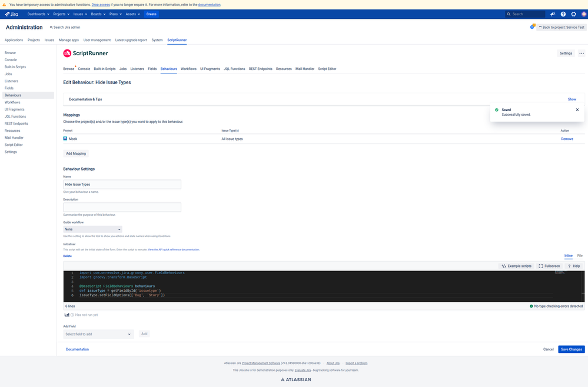Screen dimensions: 588x387
Task: Keep Inline mode selected for the Initialiser
Action: 567,255
